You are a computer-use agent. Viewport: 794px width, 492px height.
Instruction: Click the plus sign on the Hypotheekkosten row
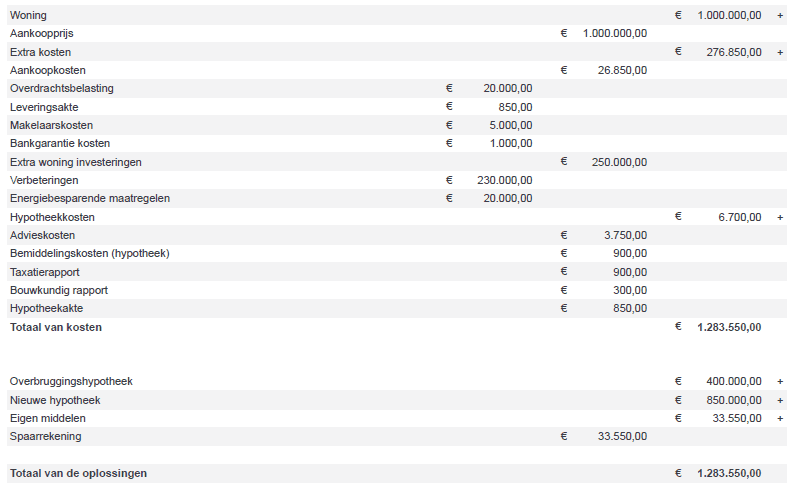(x=780, y=217)
